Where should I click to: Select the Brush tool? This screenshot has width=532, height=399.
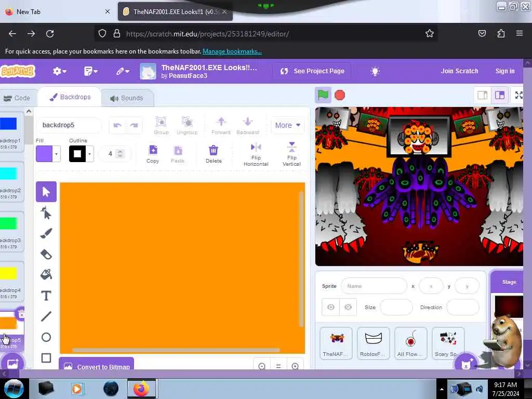click(46, 233)
